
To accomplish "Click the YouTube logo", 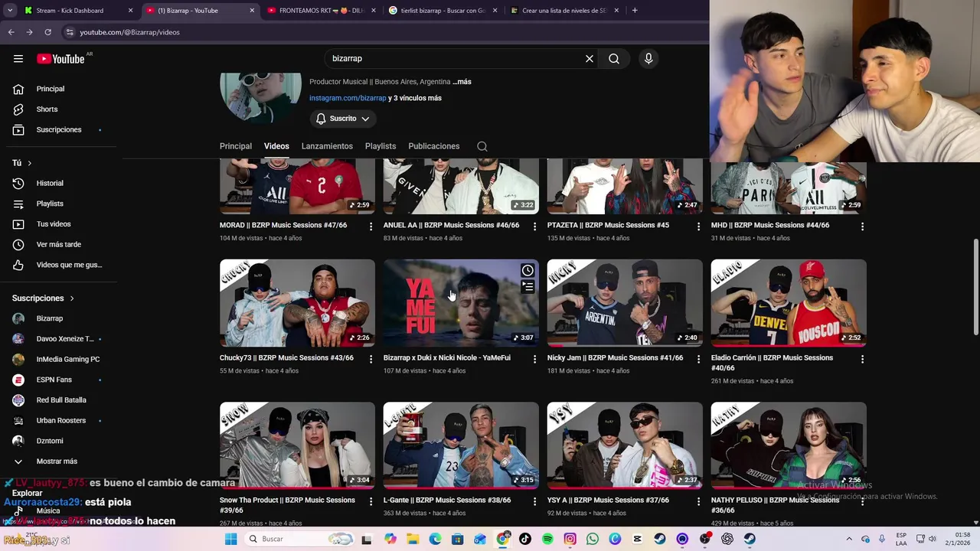I will click(x=60, y=59).
